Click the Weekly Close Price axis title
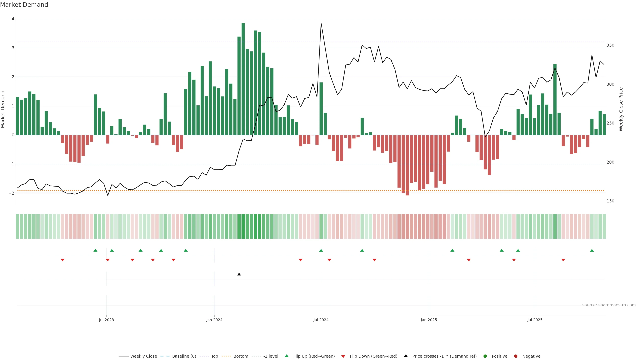The width and height of the screenshot is (644, 362). coord(621,109)
